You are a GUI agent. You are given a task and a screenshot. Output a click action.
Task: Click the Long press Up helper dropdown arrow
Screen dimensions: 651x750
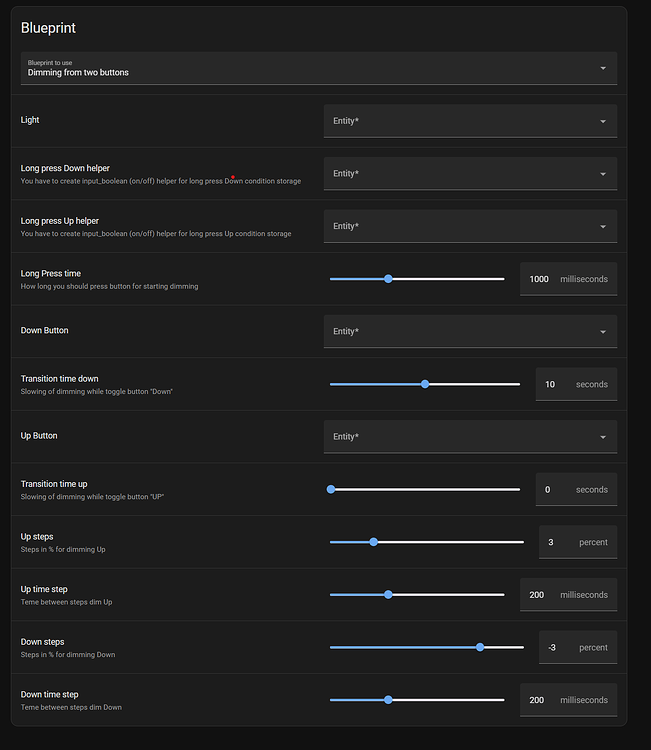point(603,227)
